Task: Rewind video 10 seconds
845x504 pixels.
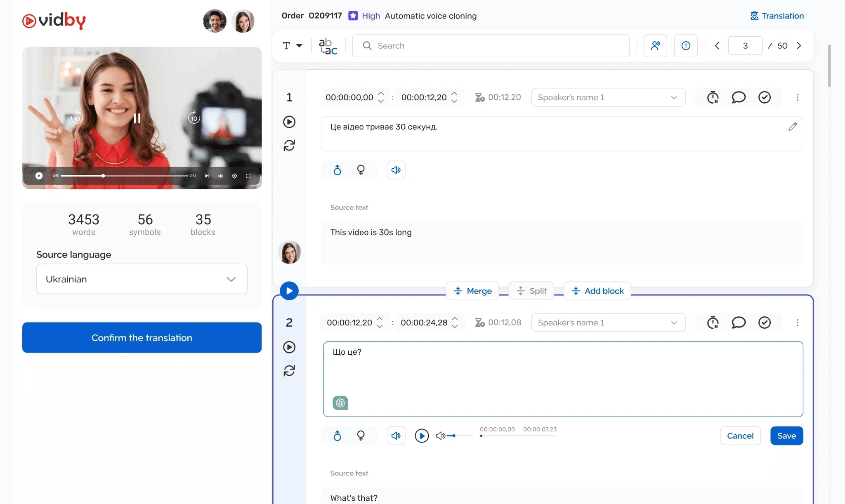Action: [77, 118]
